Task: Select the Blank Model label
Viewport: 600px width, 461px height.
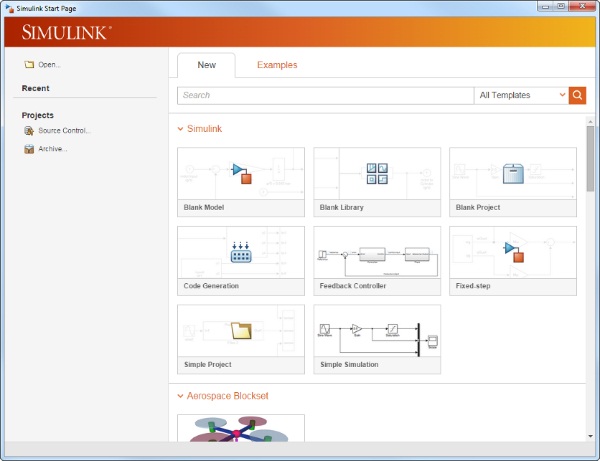Action: tap(204, 207)
